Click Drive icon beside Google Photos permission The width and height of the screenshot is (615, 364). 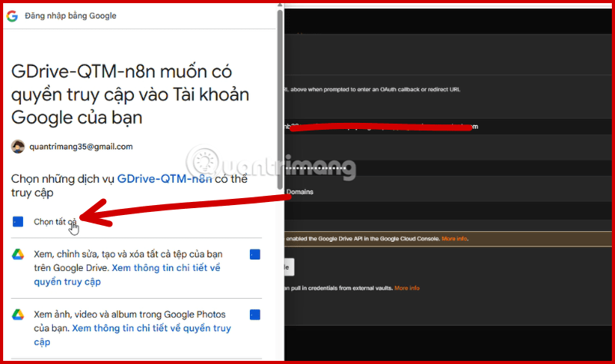point(18,314)
